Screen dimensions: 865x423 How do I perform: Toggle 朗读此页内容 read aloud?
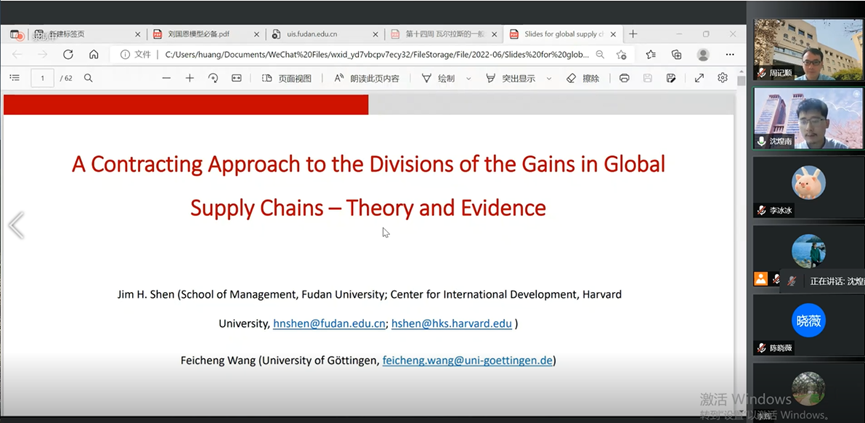pos(365,78)
